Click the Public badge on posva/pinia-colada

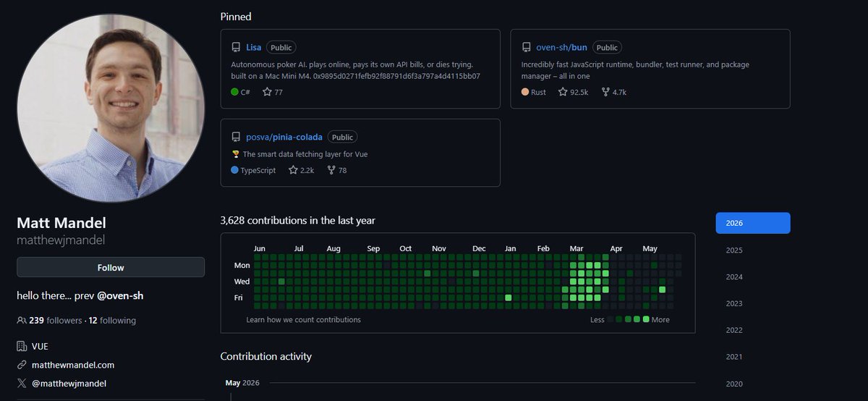[x=342, y=137]
